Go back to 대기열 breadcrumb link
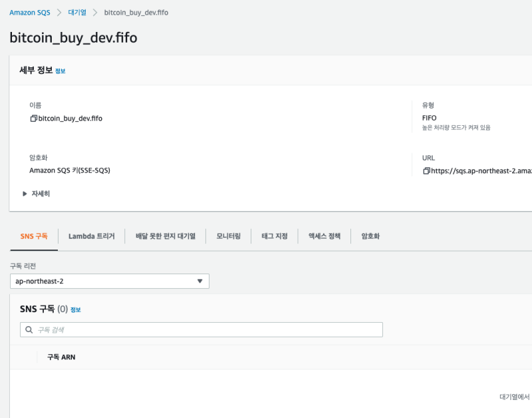The width and height of the screenshot is (532, 418). tap(77, 13)
